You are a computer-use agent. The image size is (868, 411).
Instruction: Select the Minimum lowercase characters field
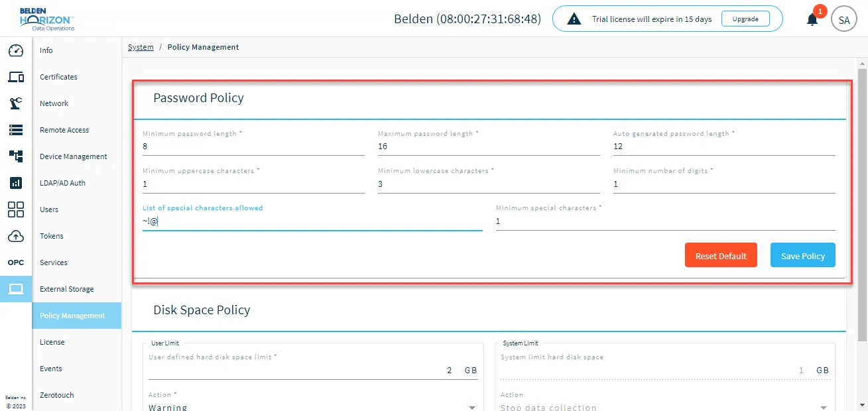coord(489,184)
